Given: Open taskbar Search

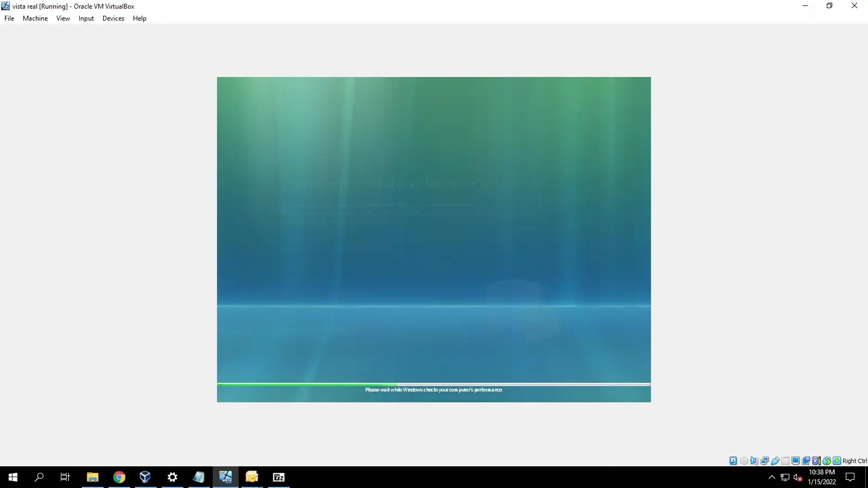Looking at the screenshot, I should point(39,477).
